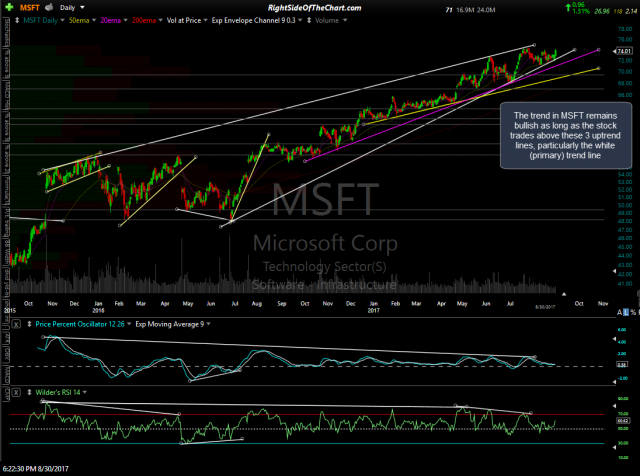The image size is (640, 476).
Task: Click the 2.14 value in header
Action: point(631,11)
